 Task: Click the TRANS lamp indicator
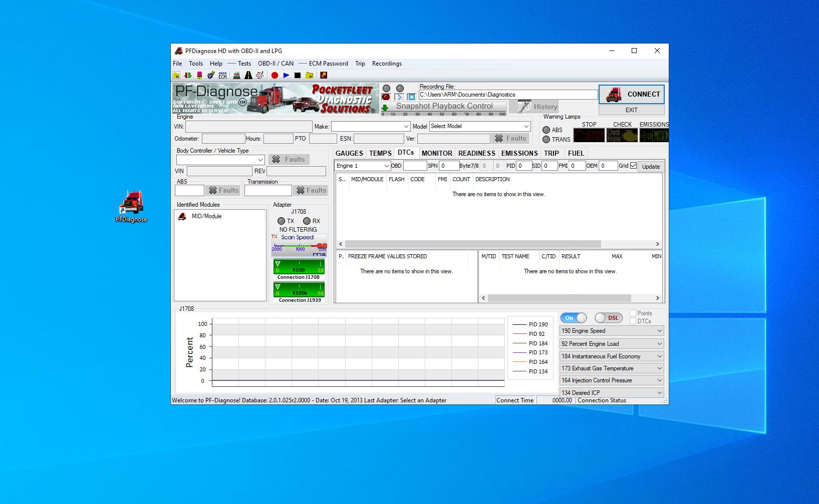(x=547, y=140)
